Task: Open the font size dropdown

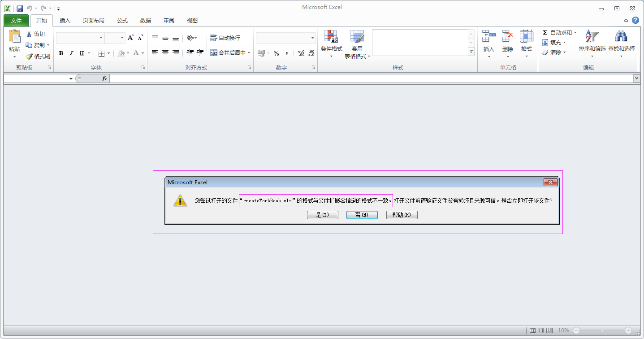Action: [x=122, y=38]
